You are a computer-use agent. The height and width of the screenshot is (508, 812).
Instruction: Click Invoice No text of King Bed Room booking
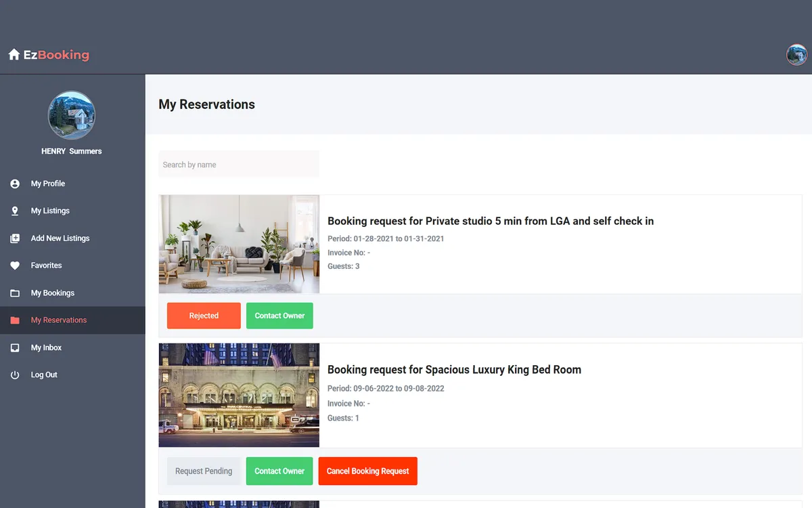coord(349,404)
